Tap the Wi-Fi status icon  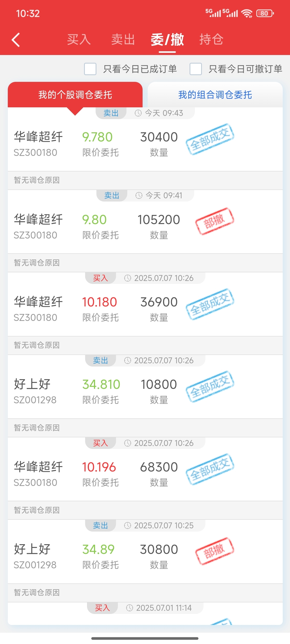[247, 13]
